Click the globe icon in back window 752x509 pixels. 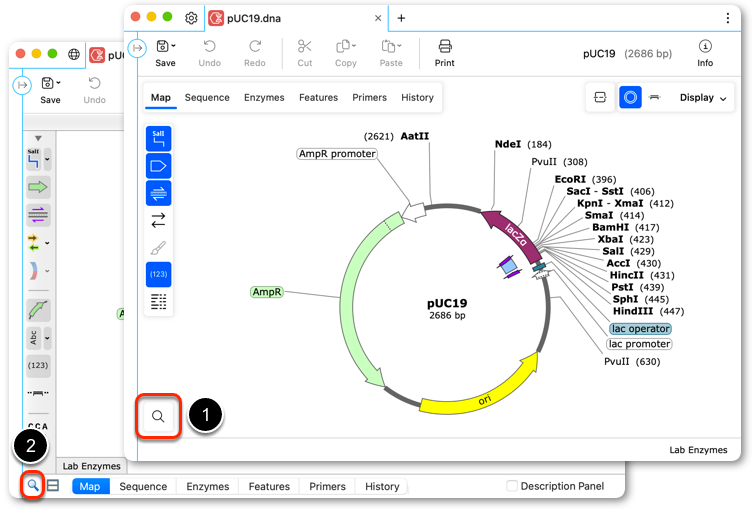click(74, 54)
